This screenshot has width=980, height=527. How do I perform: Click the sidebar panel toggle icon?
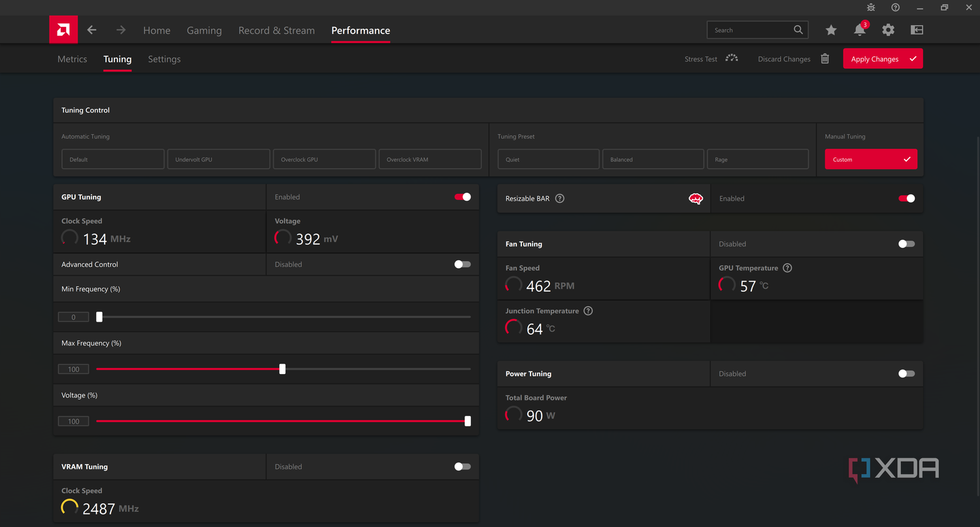click(x=917, y=30)
